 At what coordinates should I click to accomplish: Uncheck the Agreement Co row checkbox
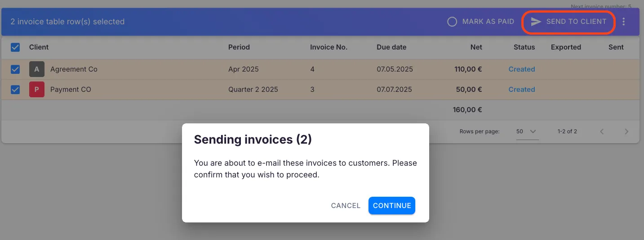(x=15, y=69)
